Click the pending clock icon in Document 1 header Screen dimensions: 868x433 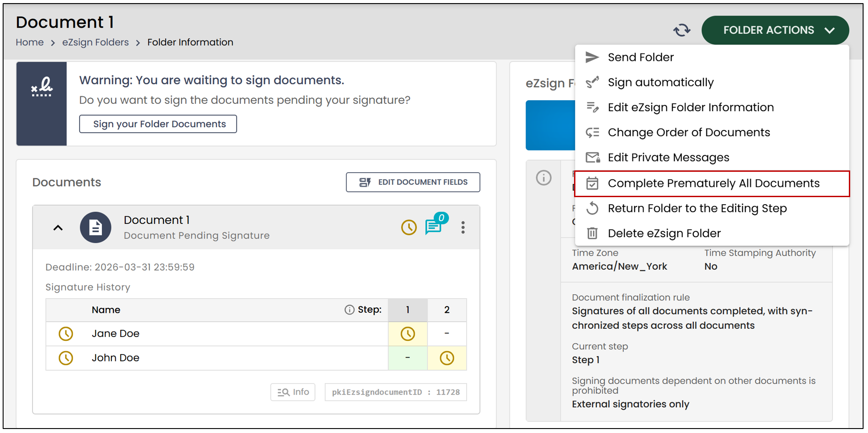[x=408, y=227]
